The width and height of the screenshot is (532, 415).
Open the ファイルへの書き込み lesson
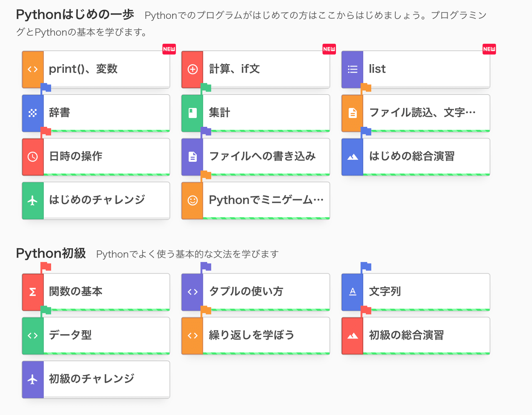click(x=256, y=157)
